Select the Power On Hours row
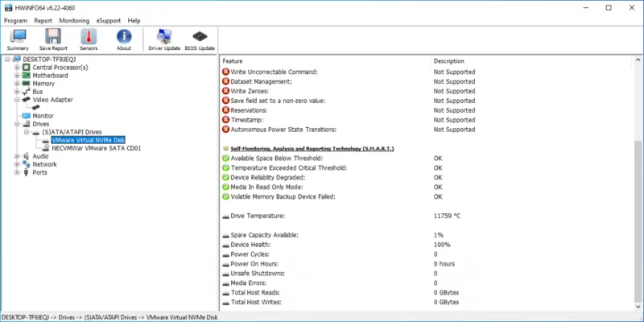Screen dimensions: 644x322 pos(427,264)
